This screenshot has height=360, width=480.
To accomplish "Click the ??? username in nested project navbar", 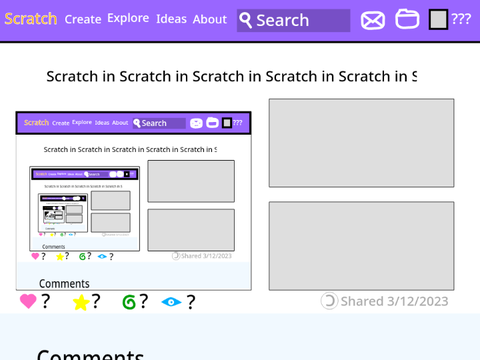I will tap(238, 123).
